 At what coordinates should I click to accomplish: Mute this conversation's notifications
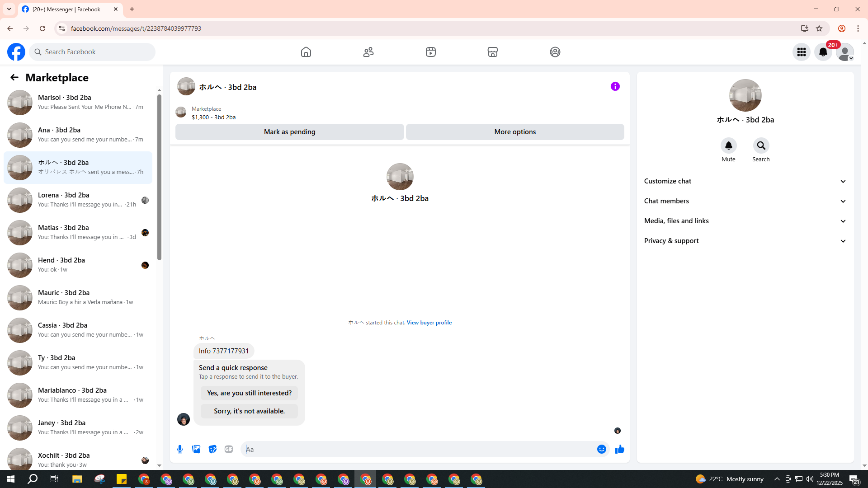(x=728, y=146)
